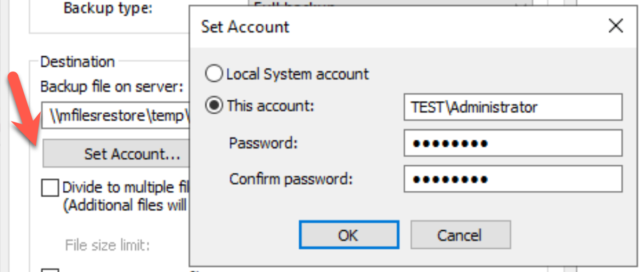
Task: Click the Password: label
Action: click(x=263, y=143)
